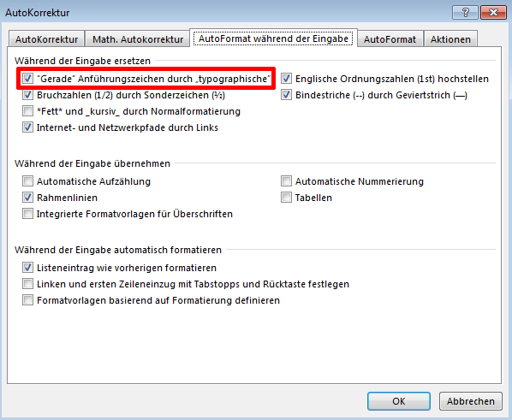Check Automatische Nummerierung
Viewport: 512px width, 420px height.
(x=286, y=181)
